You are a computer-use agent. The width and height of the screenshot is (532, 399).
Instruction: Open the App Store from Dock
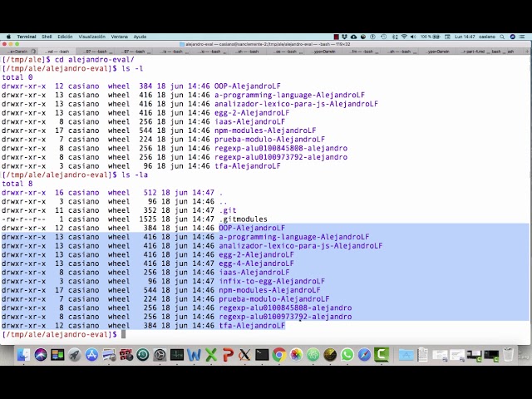91,355
